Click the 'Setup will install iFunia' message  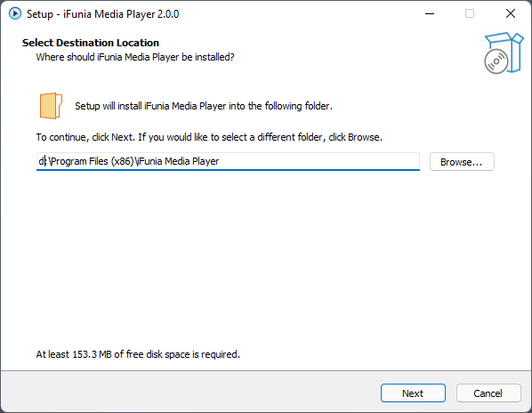click(x=204, y=106)
